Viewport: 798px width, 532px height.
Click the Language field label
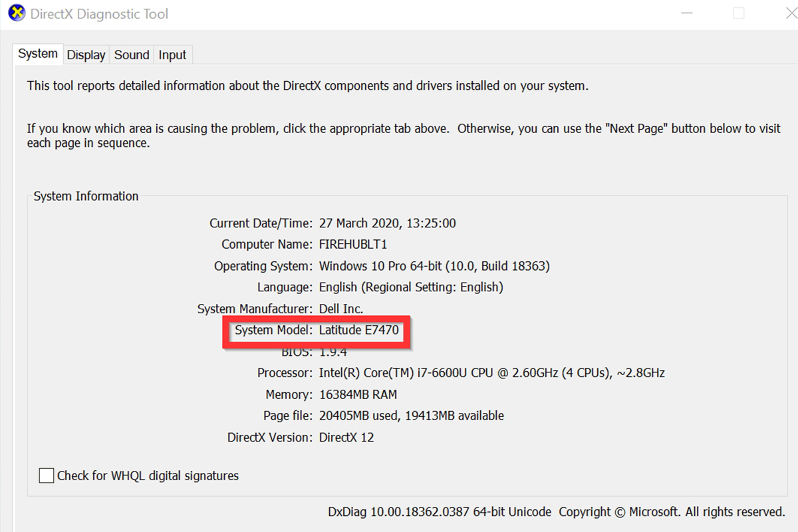point(285,287)
